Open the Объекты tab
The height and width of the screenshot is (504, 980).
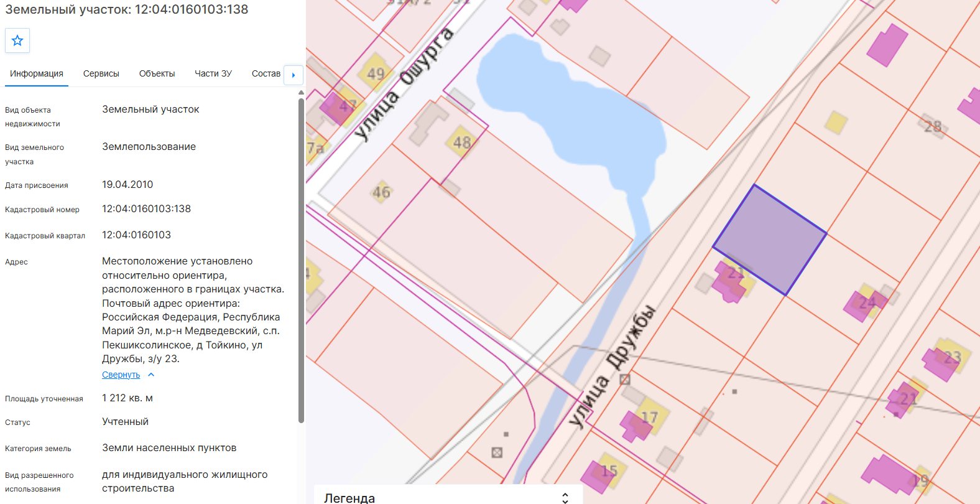(157, 73)
